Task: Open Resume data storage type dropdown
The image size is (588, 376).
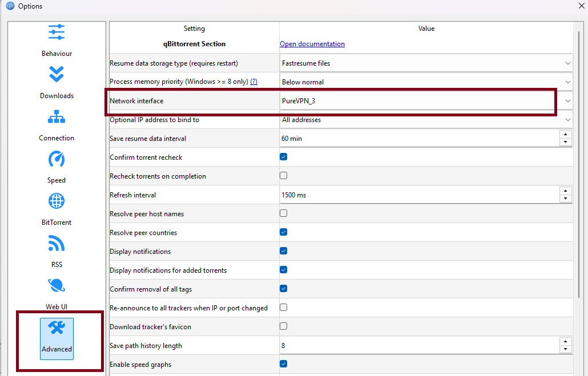Action: [426, 63]
